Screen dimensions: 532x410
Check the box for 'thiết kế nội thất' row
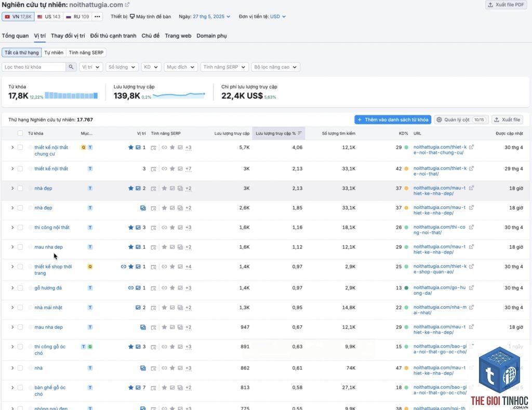20,169
